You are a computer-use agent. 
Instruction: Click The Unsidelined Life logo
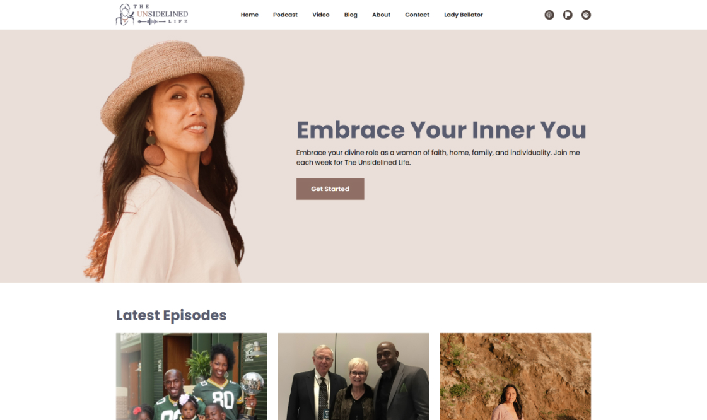tap(152, 14)
